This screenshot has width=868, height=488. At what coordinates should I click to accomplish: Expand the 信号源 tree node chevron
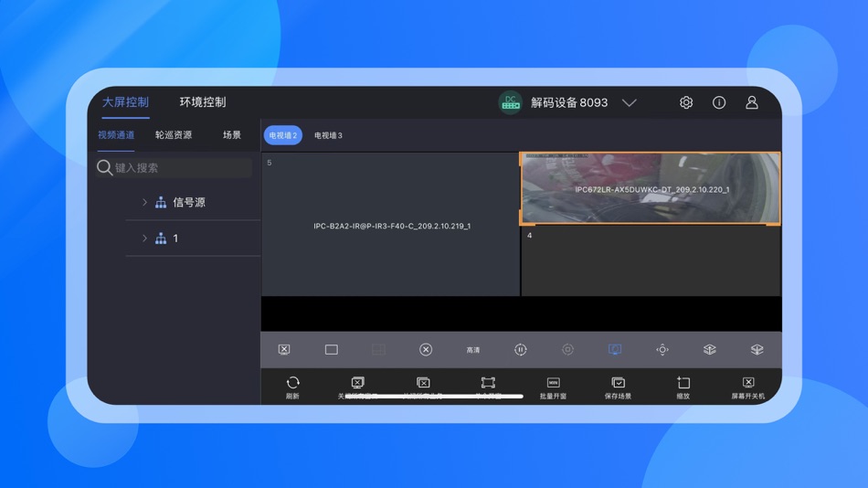144,202
